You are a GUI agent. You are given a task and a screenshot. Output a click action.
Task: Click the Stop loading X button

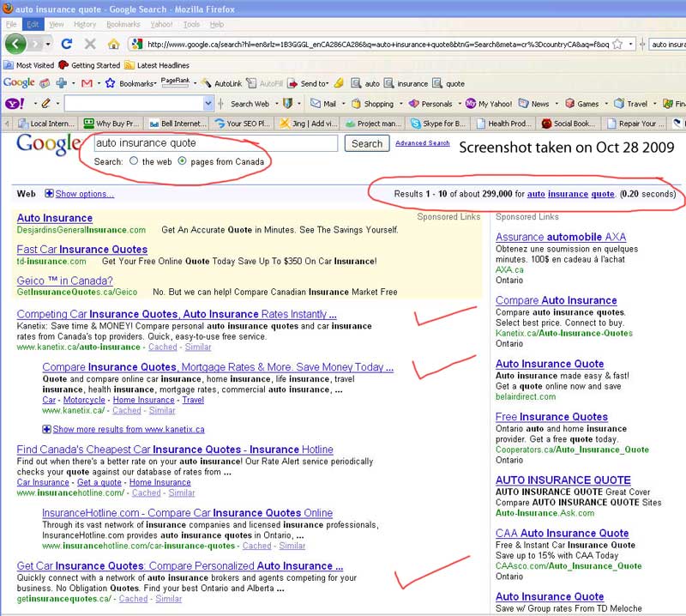pos(89,44)
